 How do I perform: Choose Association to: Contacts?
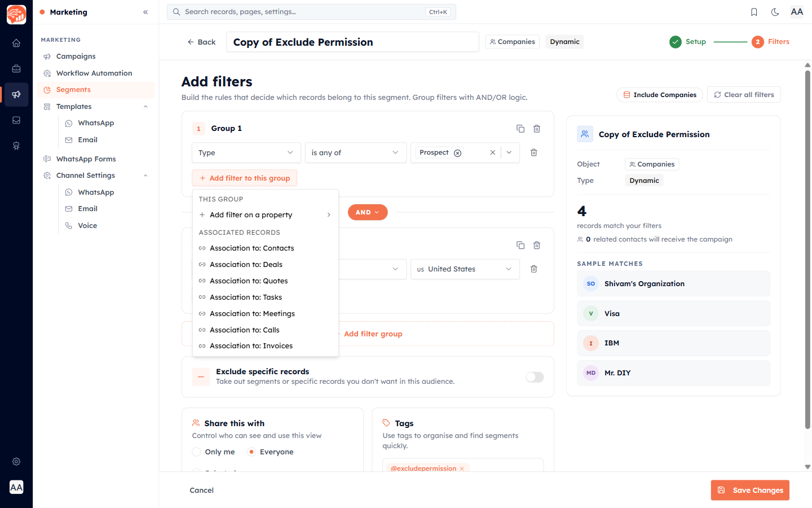[265, 248]
